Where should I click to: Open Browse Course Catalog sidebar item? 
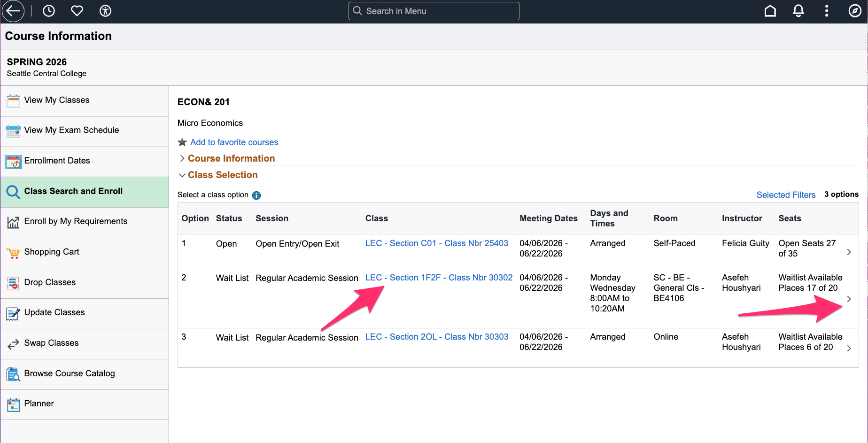click(70, 373)
